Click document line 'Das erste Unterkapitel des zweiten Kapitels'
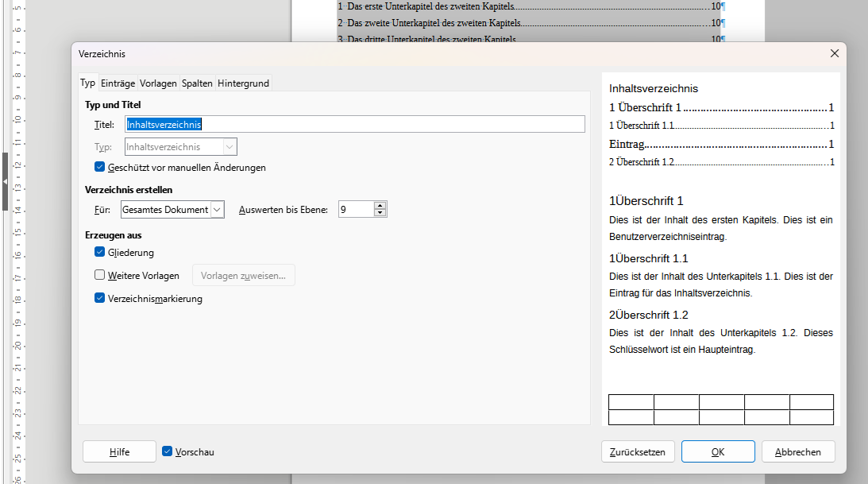 pos(430,6)
